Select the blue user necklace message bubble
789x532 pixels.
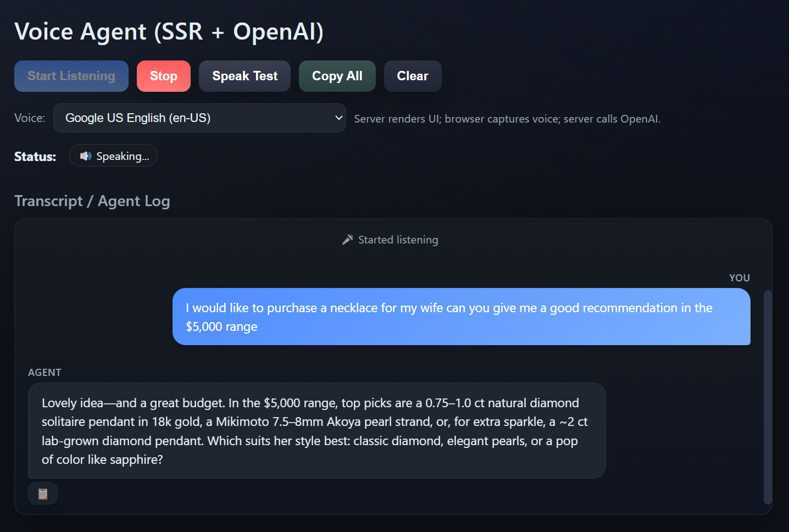pyautogui.click(x=461, y=317)
